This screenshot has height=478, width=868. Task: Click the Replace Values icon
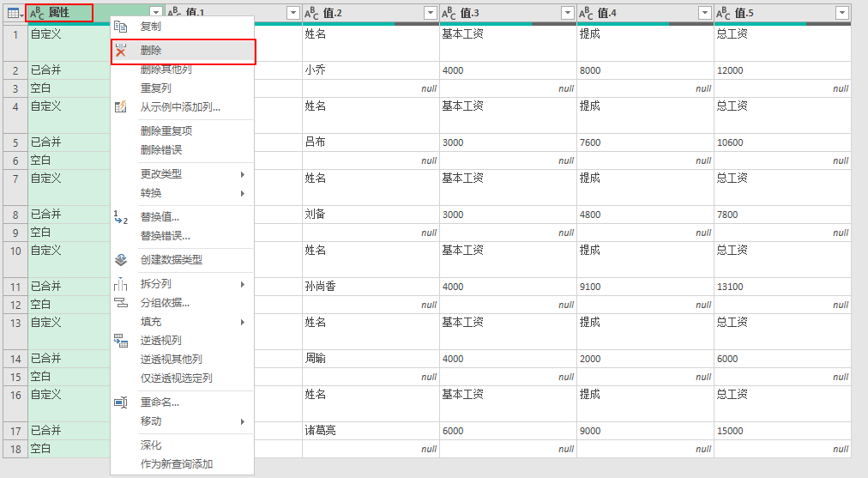point(121,216)
